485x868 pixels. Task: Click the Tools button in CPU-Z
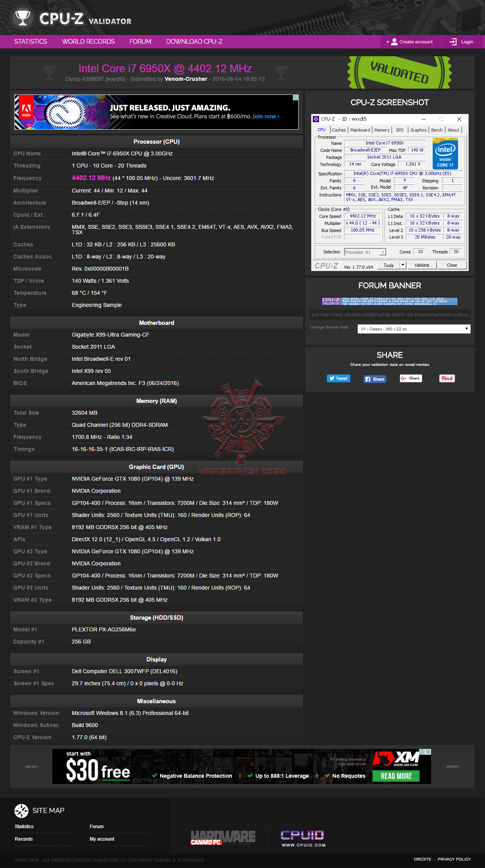389,265
